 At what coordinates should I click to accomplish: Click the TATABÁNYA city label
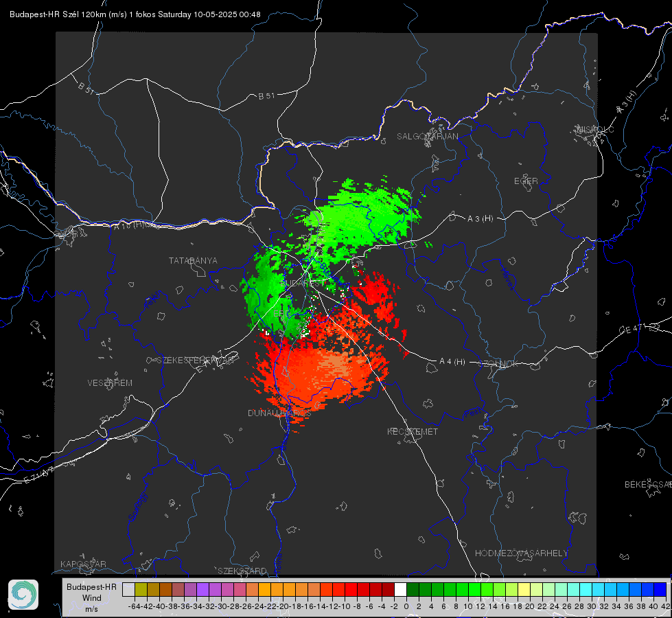pos(193,260)
